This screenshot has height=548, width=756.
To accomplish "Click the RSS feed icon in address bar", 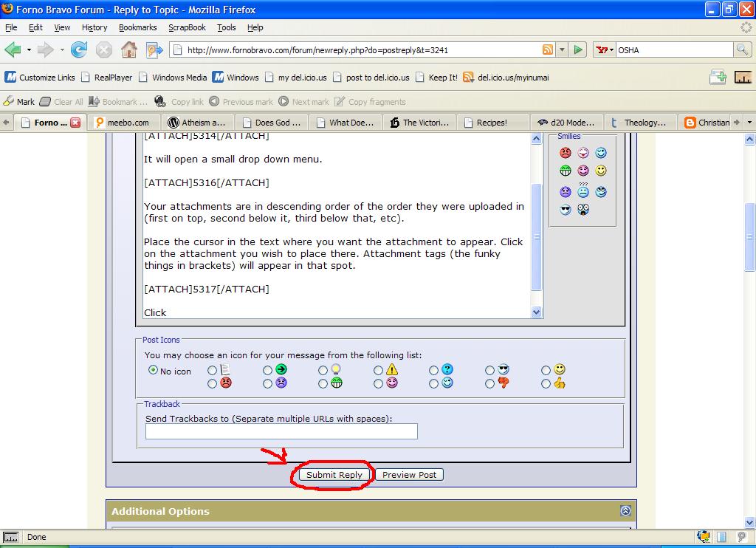I will [x=548, y=50].
